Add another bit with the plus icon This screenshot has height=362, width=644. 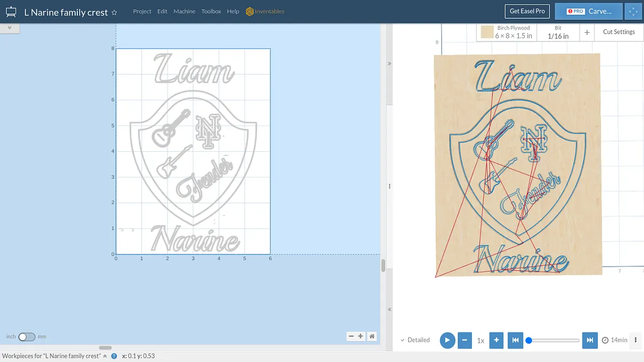[x=587, y=32]
